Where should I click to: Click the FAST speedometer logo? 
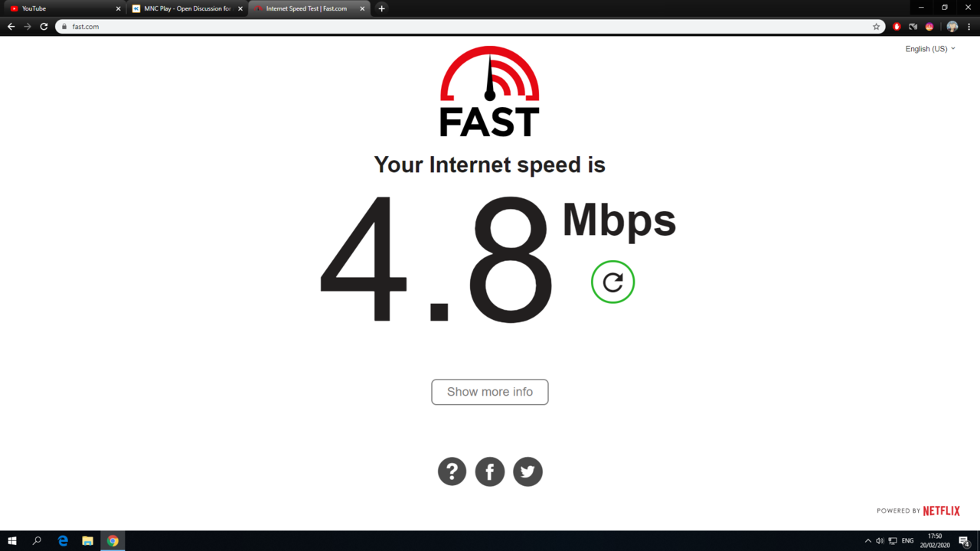click(x=490, y=92)
